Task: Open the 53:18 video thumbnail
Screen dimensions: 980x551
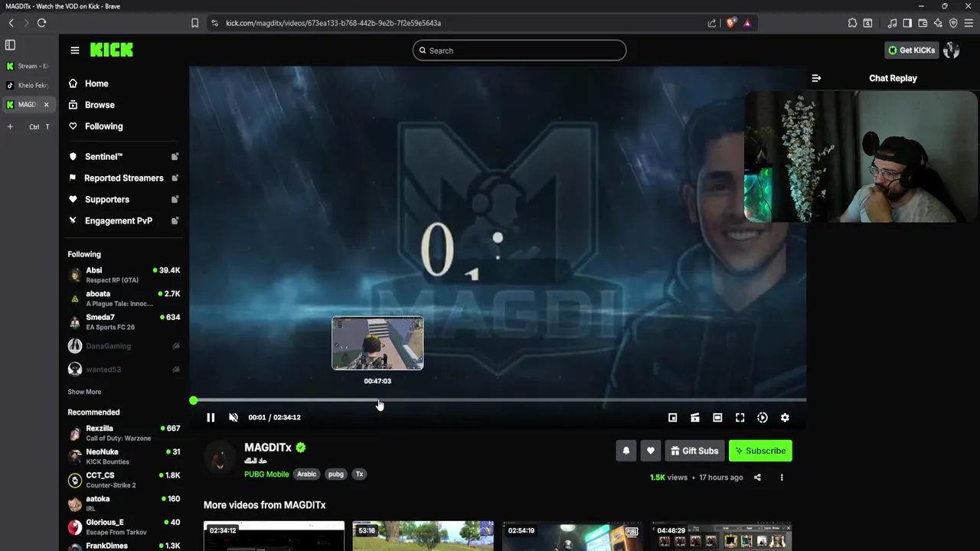Action: (x=423, y=536)
